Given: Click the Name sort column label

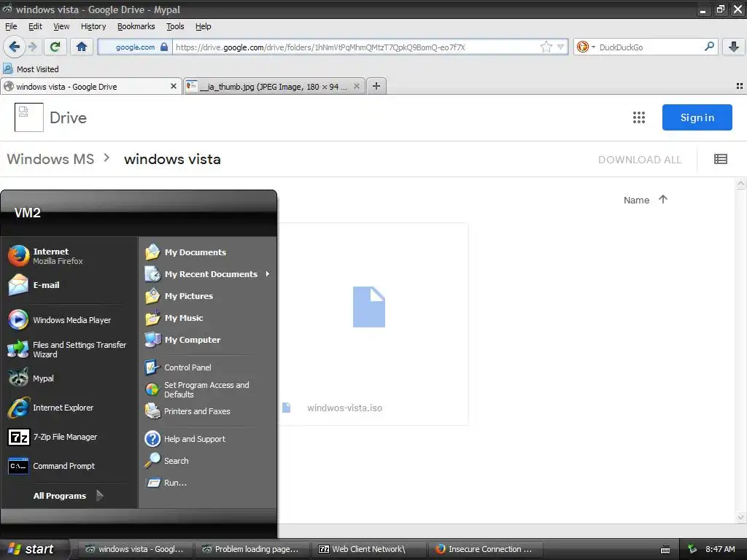Looking at the screenshot, I should [x=636, y=200].
